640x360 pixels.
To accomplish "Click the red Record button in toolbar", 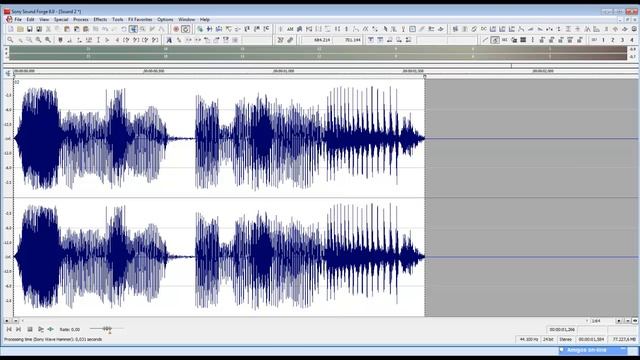I will [x=176, y=29].
